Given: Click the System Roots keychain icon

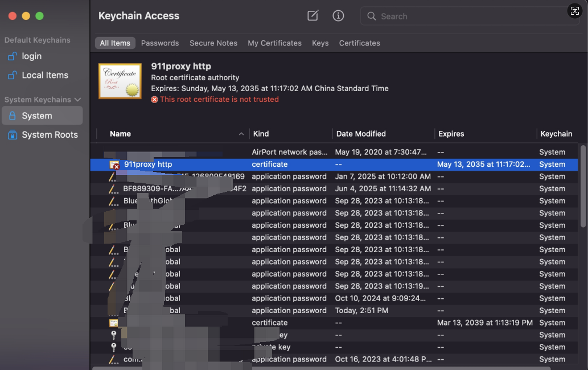Looking at the screenshot, I should (x=13, y=134).
